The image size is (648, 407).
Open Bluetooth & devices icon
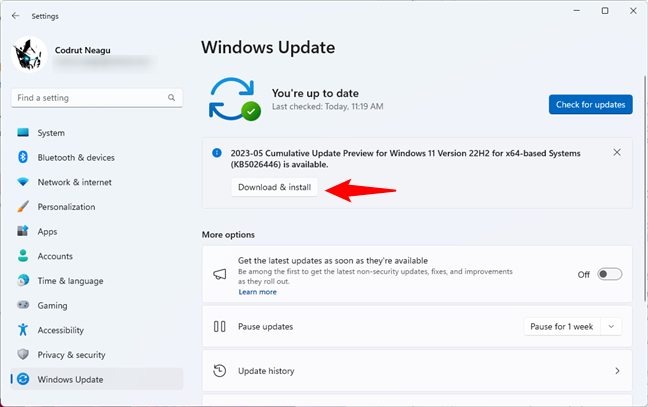coord(23,157)
